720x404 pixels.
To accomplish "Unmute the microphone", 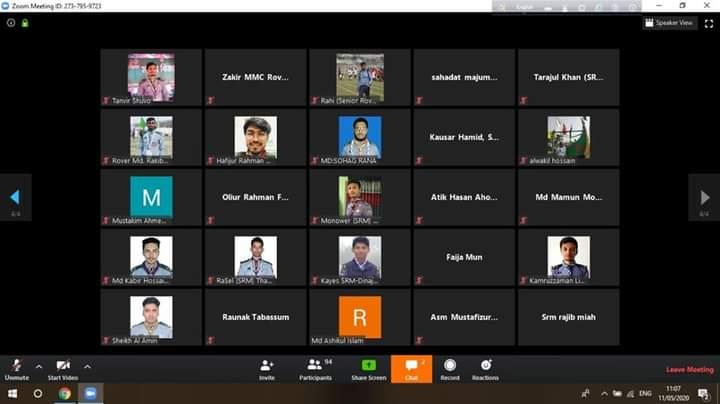I will [16, 367].
